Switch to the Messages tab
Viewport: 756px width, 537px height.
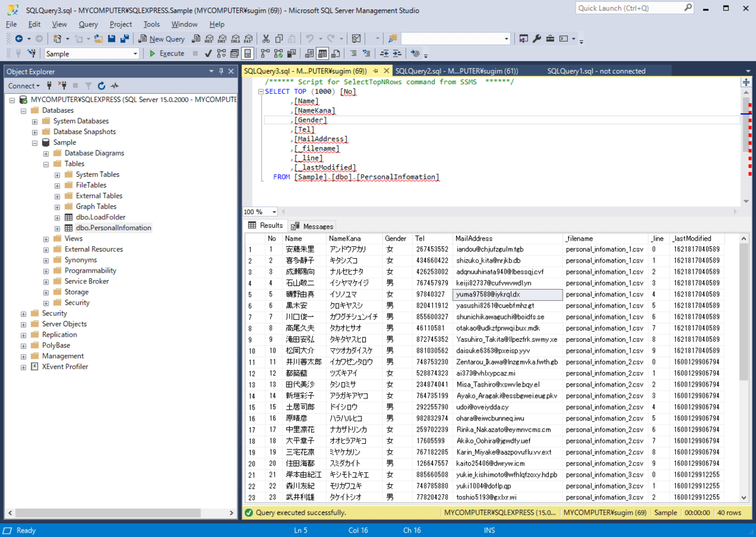click(x=312, y=226)
